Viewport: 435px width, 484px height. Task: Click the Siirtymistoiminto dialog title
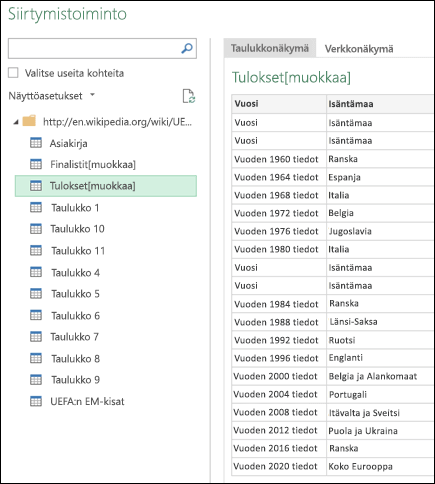coord(67,15)
